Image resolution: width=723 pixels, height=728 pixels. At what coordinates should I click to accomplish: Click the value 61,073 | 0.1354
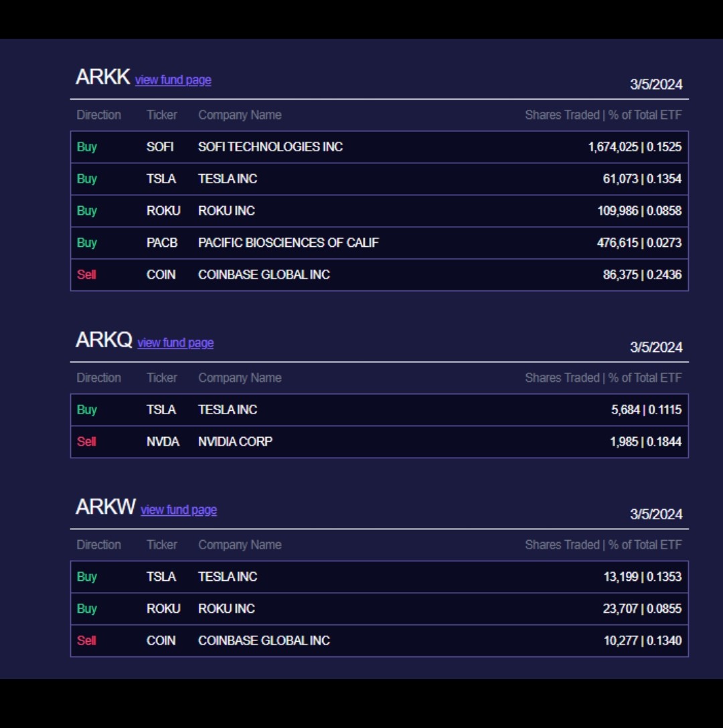[x=642, y=179]
